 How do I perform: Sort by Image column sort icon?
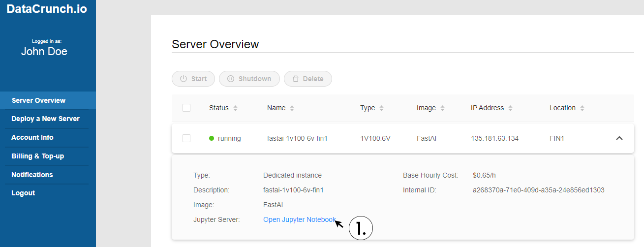pos(442,108)
